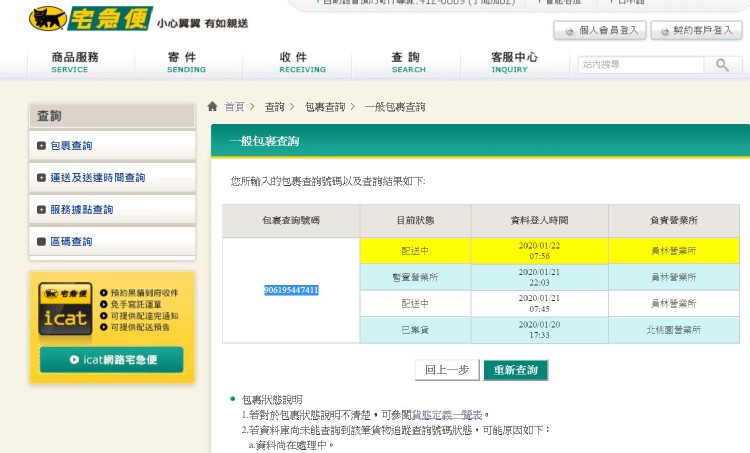Expand the 包裹查詢 sidebar plus icon
This screenshot has height=453, width=750.
click(x=41, y=145)
